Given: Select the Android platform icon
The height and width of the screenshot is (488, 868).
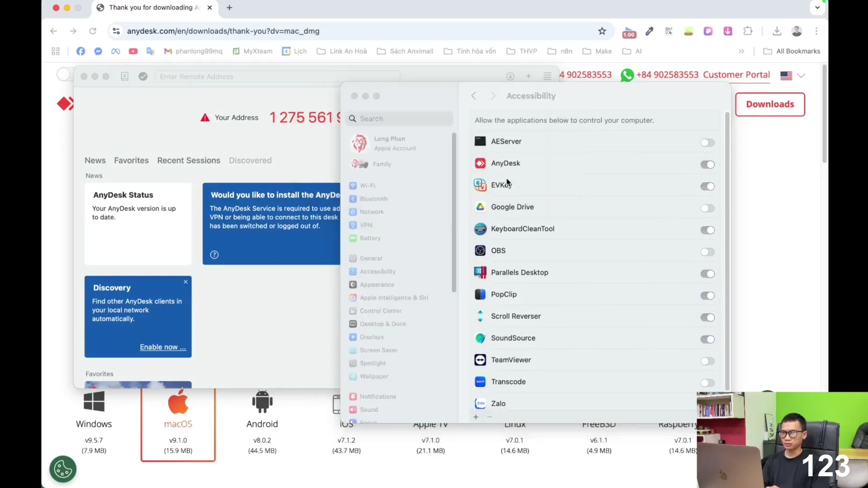Looking at the screenshot, I should pyautogui.click(x=262, y=401).
